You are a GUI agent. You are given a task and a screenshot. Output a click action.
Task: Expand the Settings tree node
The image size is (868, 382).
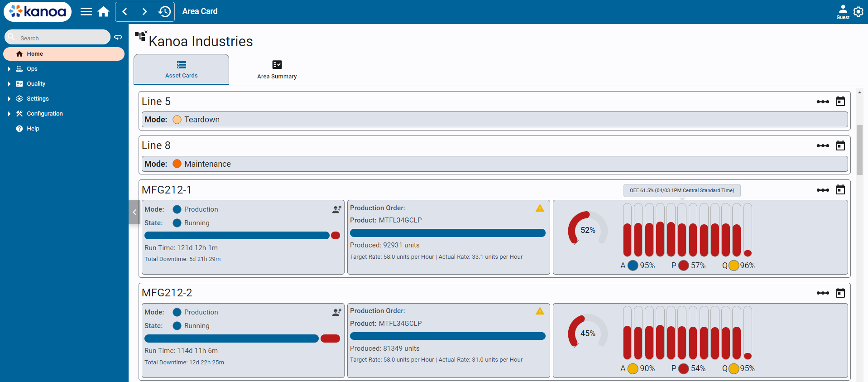tap(9, 99)
